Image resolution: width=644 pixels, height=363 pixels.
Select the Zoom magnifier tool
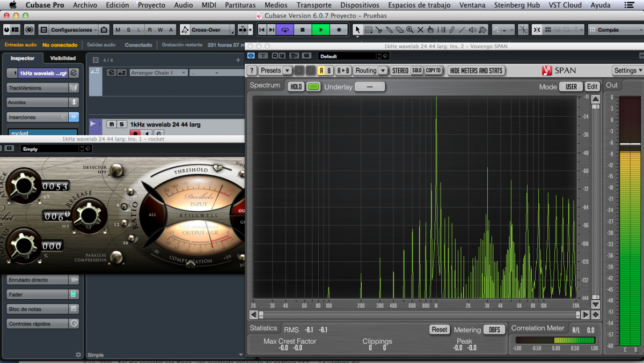pyautogui.click(x=410, y=30)
